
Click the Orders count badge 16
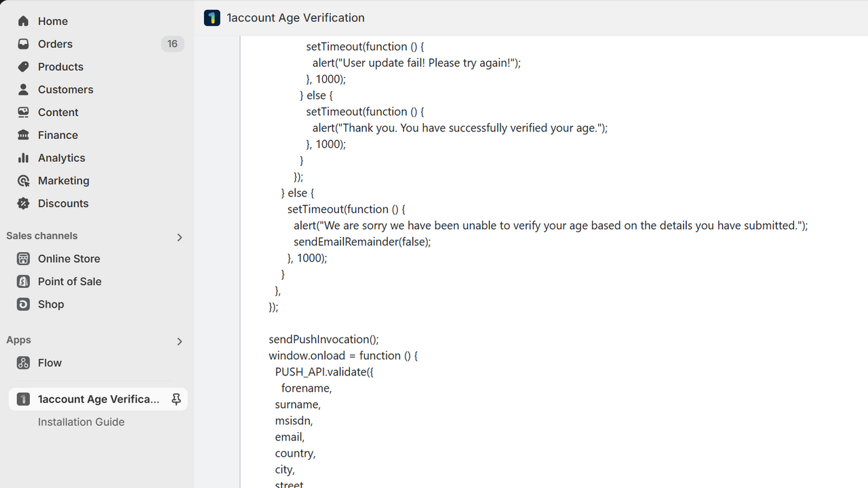click(x=172, y=44)
